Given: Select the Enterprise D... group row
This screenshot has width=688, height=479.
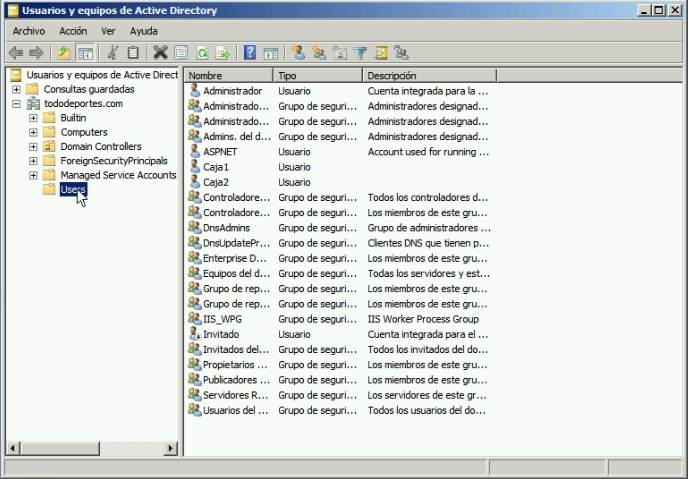Looking at the screenshot, I should point(339,258).
